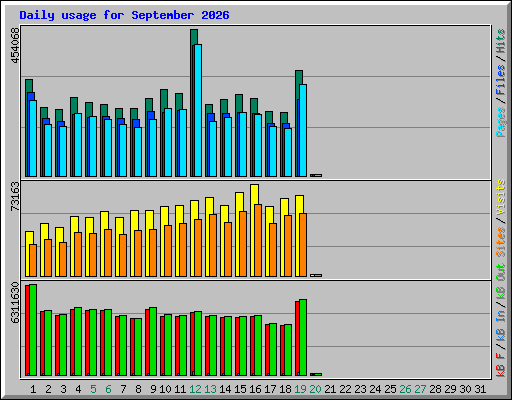Click day label '14' on the x-axis
Screen dimensions: 512x400
click(225, 389)
